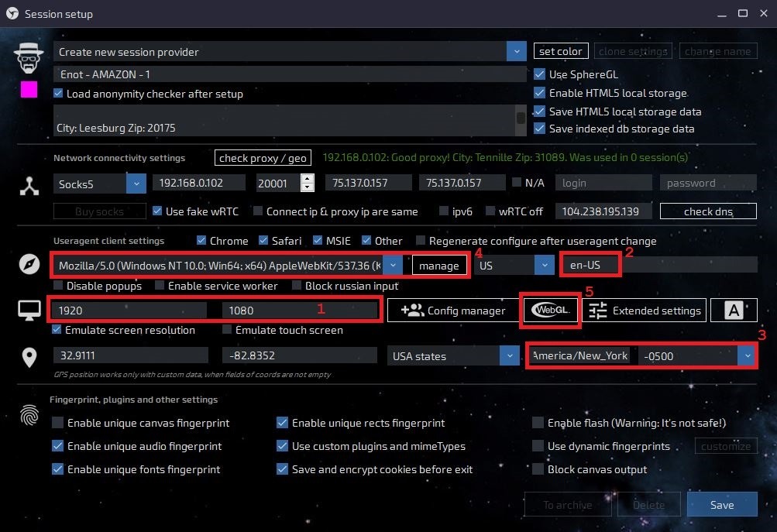Enable flash checkbox

pyautogui.click(x=538, y=423)
